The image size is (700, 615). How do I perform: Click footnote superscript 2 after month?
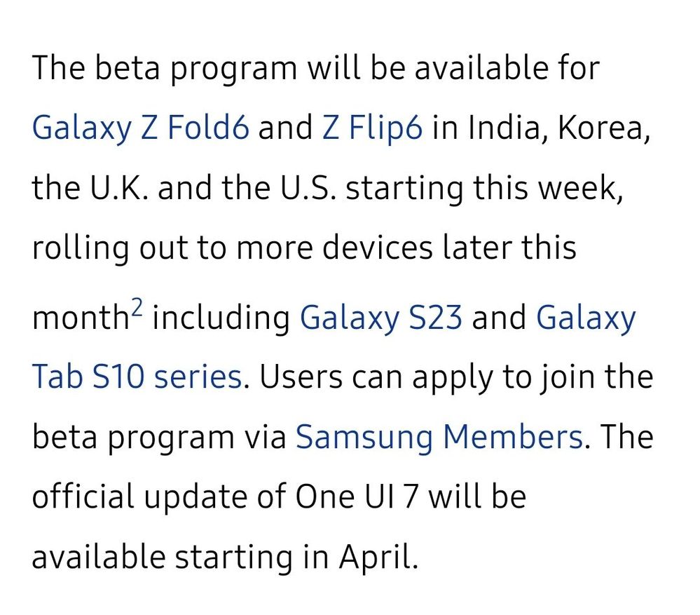(x=137, y=308)
